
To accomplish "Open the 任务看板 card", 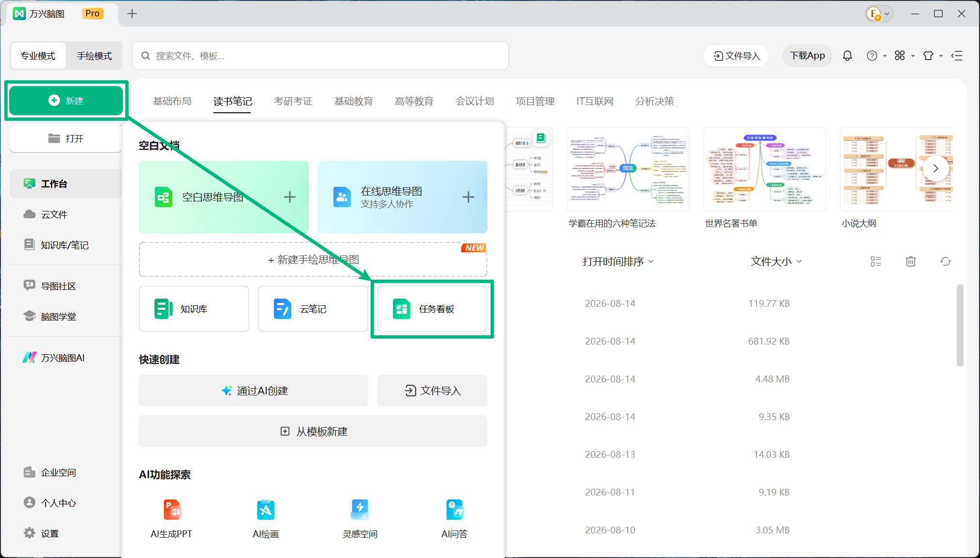I will [432, 309].
